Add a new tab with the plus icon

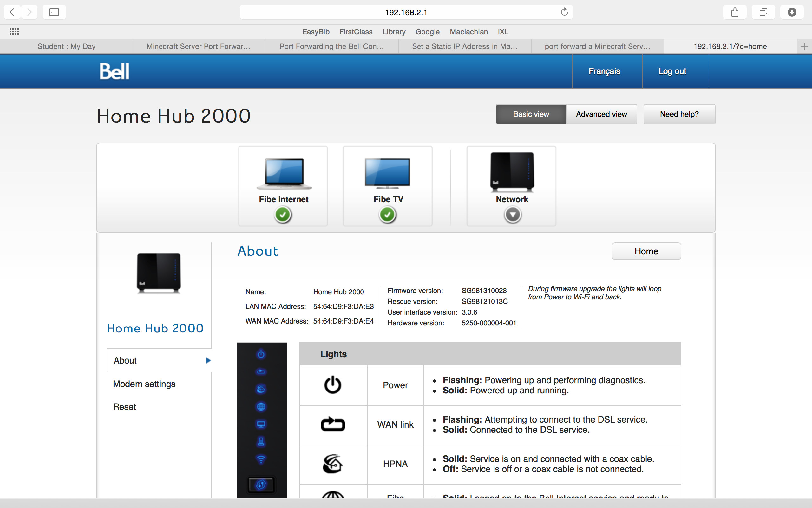point(804,46)
